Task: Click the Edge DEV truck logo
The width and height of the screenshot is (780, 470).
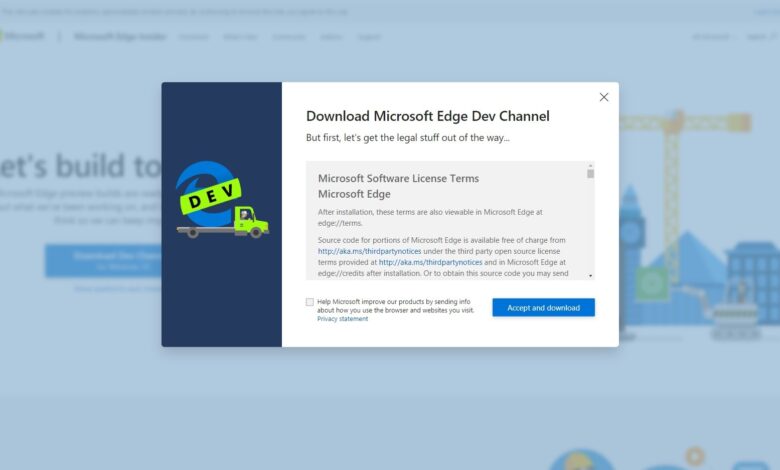Action: point(222,200)
